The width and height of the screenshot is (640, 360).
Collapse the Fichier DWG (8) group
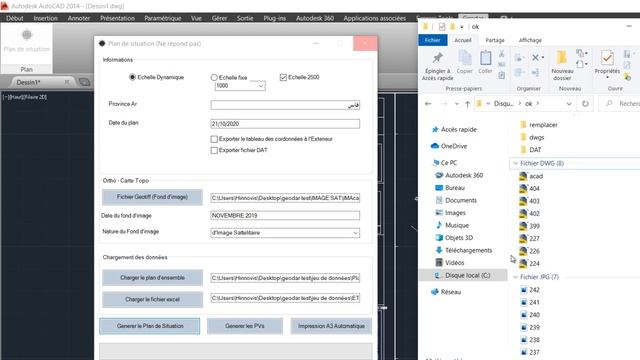pos(516,163)
